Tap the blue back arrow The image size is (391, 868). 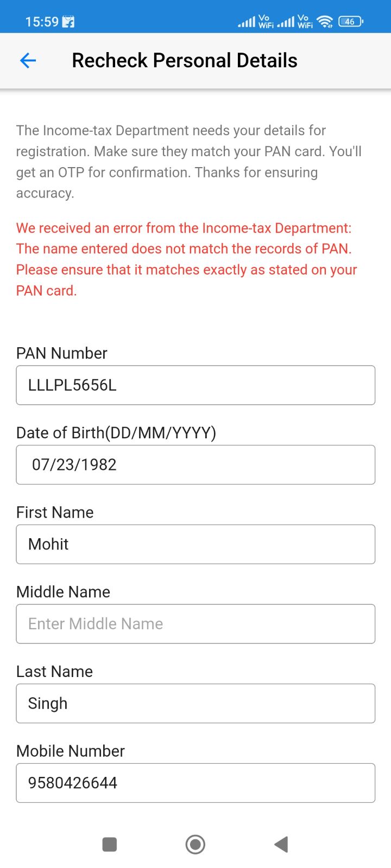[x=27, y=60]
